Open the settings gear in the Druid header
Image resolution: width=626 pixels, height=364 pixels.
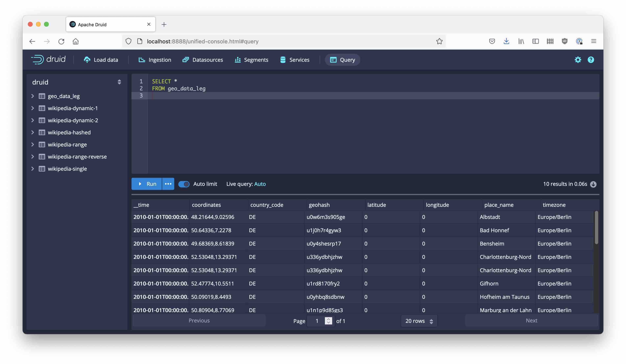pos(578,60)
